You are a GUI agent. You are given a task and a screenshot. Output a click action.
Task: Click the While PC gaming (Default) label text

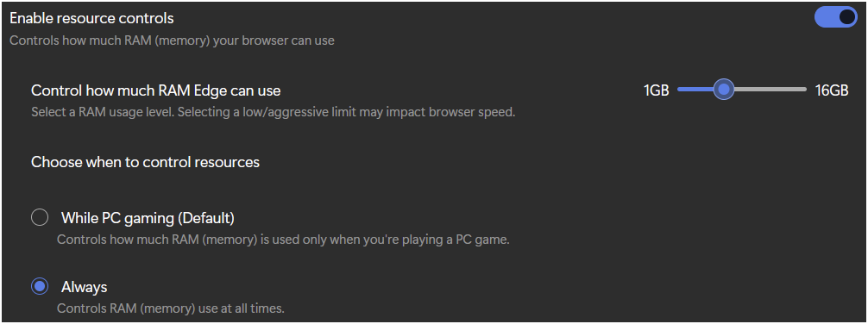pyautogui.click(x=148, y=218)
